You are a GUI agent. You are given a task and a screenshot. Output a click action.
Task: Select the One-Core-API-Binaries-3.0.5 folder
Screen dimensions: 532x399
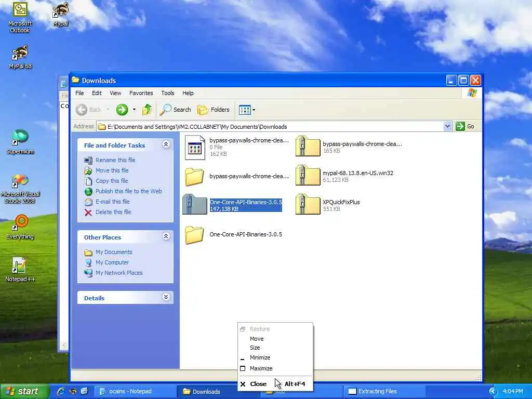click(x=233, y=234)
